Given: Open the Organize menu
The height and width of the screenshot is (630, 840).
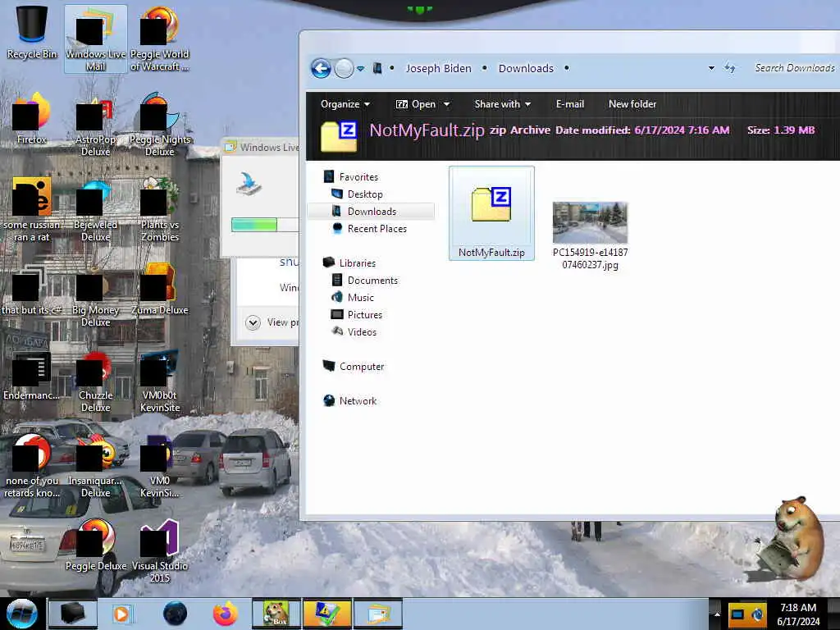Looking at the screenshot, I should tap(345, 104).
